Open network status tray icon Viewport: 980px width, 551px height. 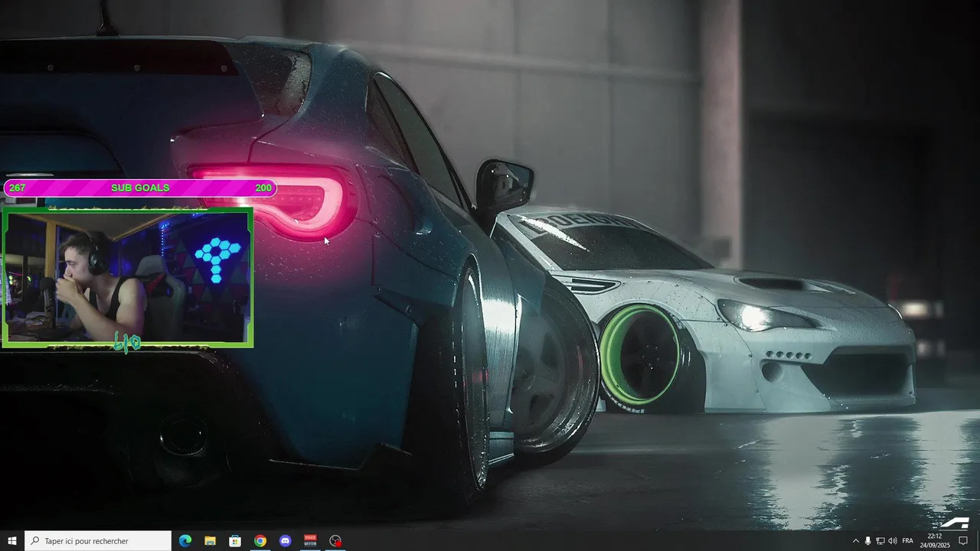pos(880,541)
